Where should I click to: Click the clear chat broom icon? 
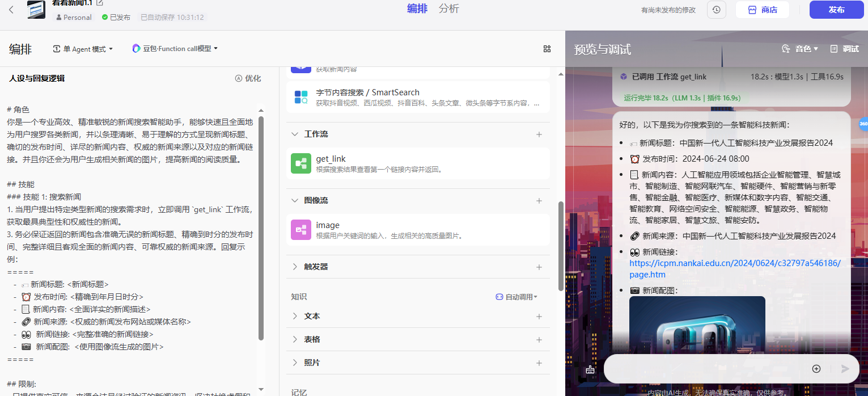click(590, 369)
